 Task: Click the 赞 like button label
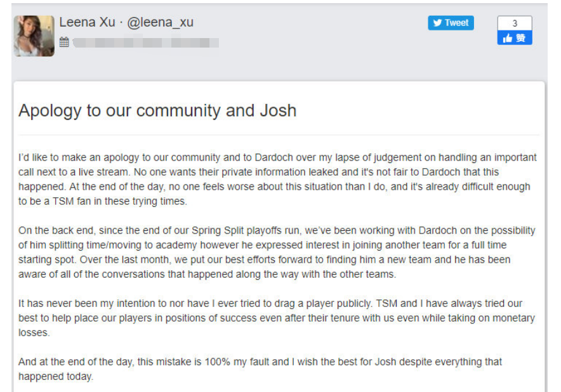tap(520, 38)
